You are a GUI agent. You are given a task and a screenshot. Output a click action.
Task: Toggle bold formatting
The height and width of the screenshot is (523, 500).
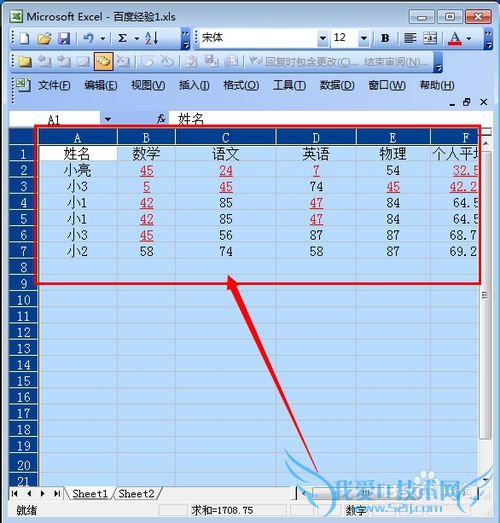(x=385, y=38)
